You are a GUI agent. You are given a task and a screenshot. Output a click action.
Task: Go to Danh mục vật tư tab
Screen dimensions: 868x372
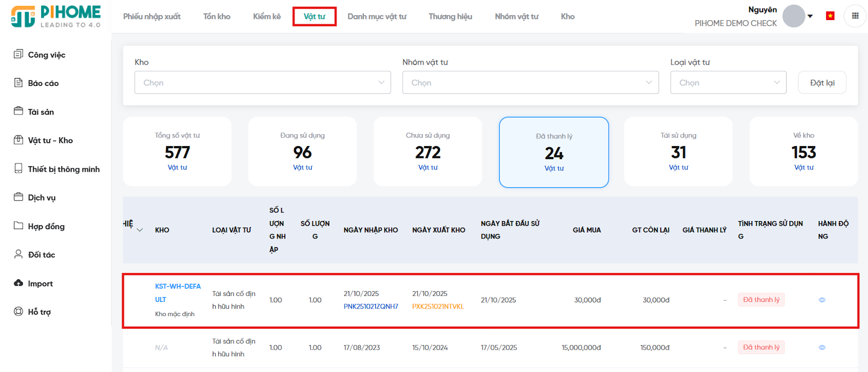coord(376,16)
